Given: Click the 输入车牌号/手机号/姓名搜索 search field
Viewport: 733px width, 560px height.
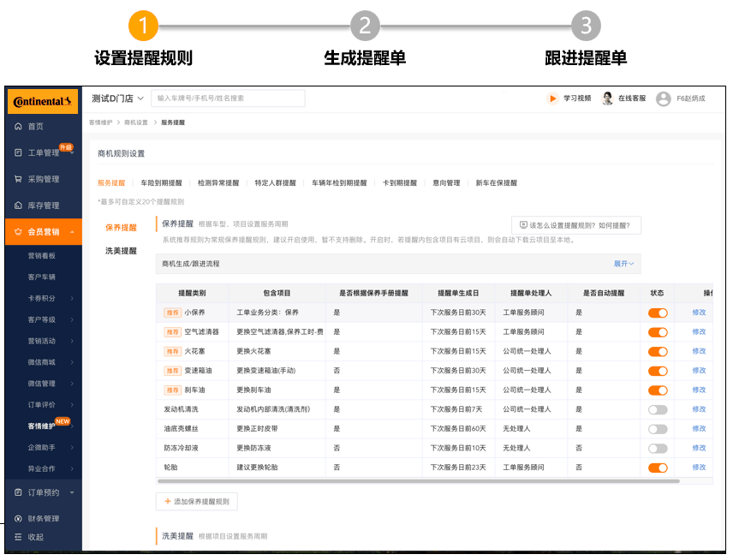Looking at the screenshot, I should pos(228,98).
